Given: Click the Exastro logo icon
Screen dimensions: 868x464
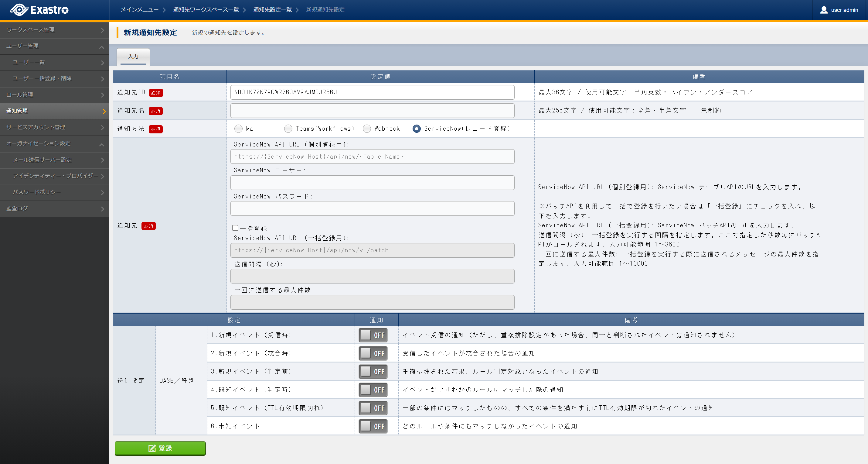Looking at the screenshot, I should tap(19, 10).
